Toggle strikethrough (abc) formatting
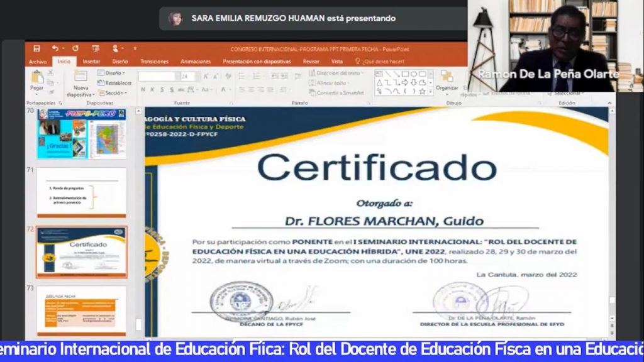Image resolution: width=644 pixels, height=362 pixels. point(181,89)
